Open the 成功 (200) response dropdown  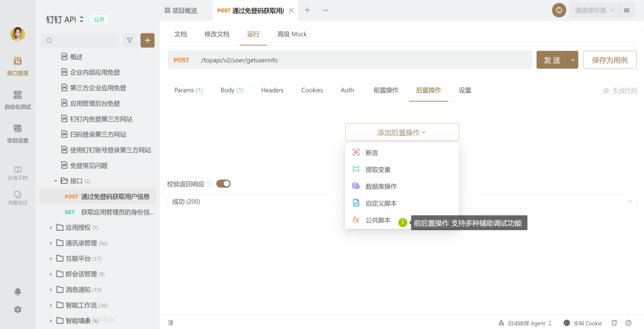point(402,201)
